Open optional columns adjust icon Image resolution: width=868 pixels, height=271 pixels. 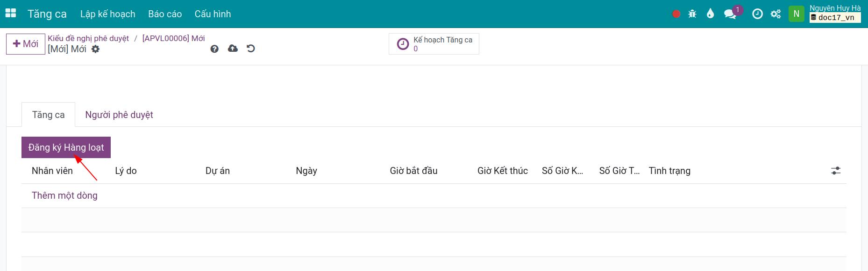point(836,171)
